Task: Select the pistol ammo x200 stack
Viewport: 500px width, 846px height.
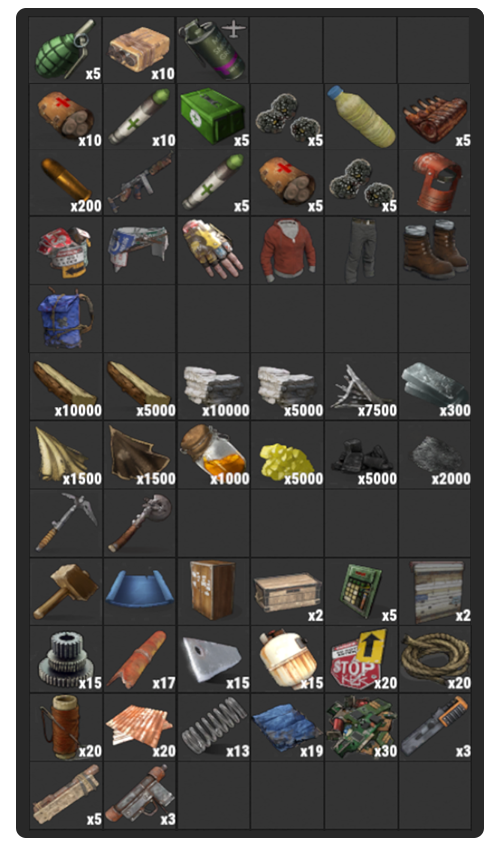Action: pyautogui.click(x=65, y=183)
